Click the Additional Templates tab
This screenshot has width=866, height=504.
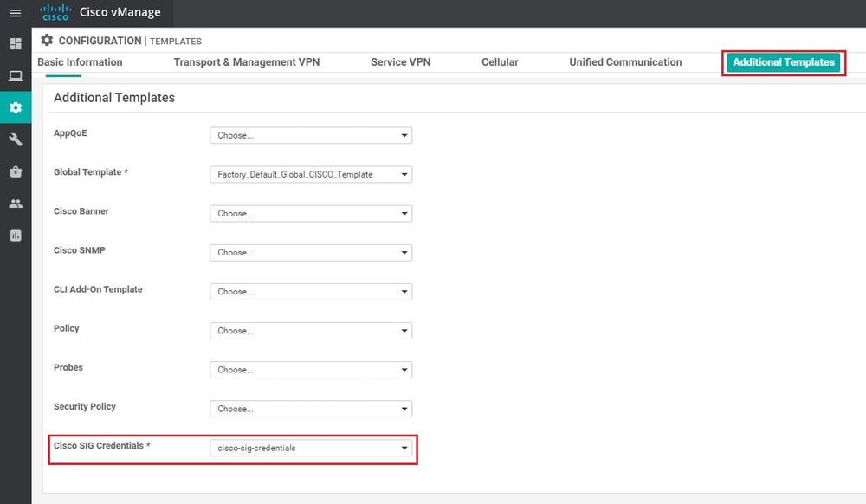[784, 62]
